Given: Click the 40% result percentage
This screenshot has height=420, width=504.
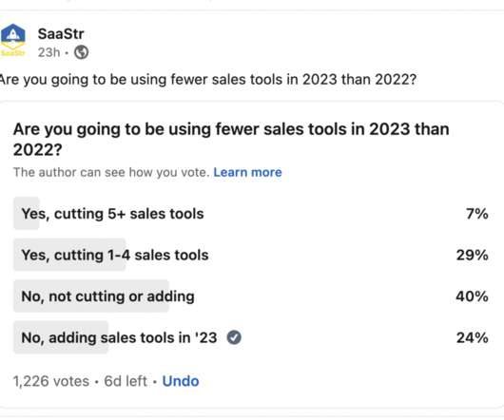Looking at the screenshot, I should (x=473, y=296).
